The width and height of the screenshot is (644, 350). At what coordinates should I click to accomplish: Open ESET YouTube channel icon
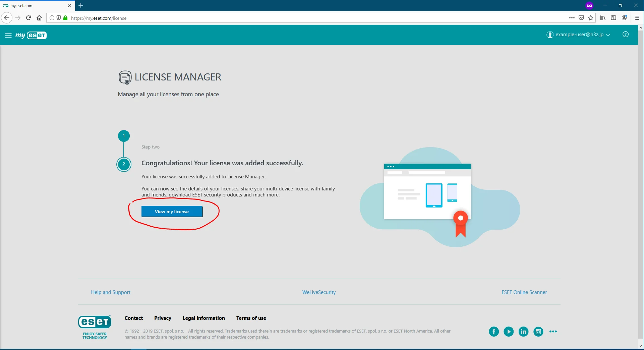[508, 332]
